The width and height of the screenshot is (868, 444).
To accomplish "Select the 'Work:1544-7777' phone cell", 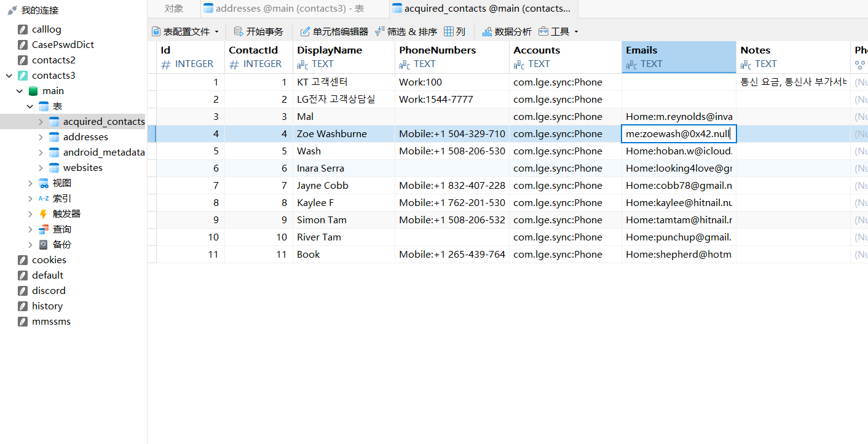I will tap(452, 100).
